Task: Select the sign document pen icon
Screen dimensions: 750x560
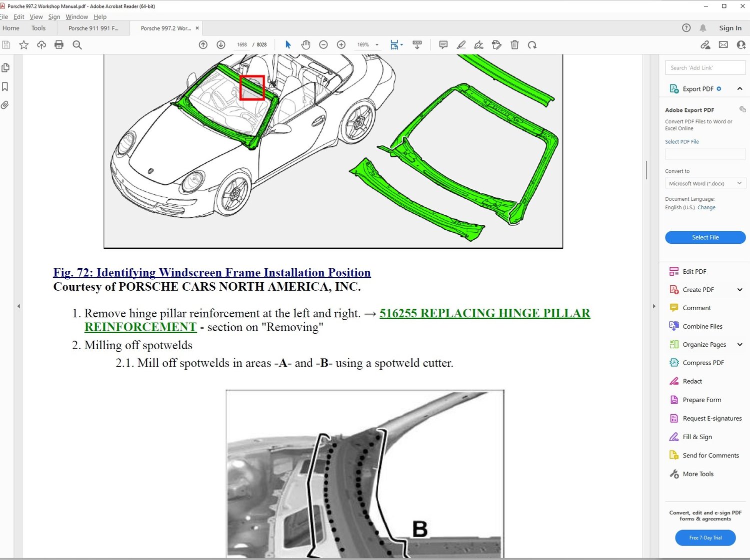Action: [478, 45]
